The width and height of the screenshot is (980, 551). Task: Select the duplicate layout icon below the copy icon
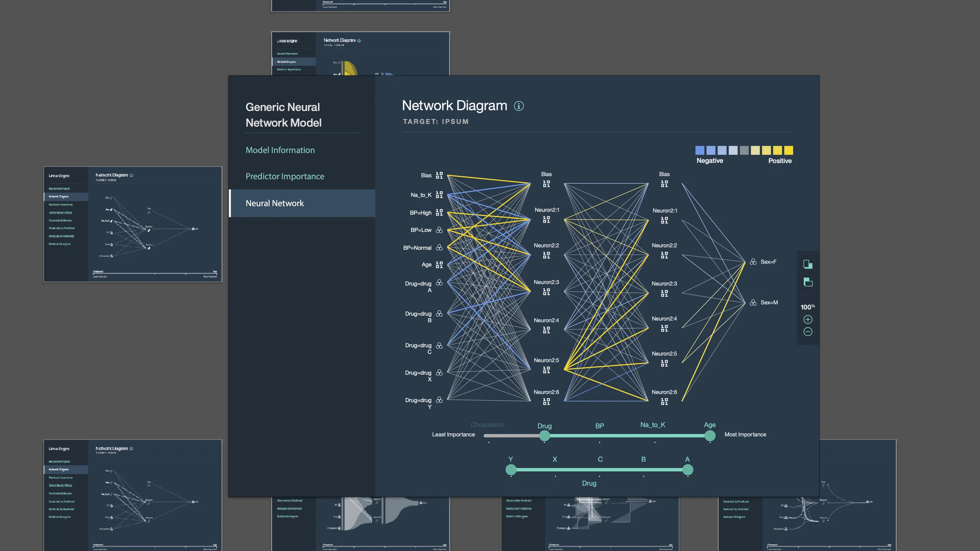pyautogui.click(x=807, y=282)
